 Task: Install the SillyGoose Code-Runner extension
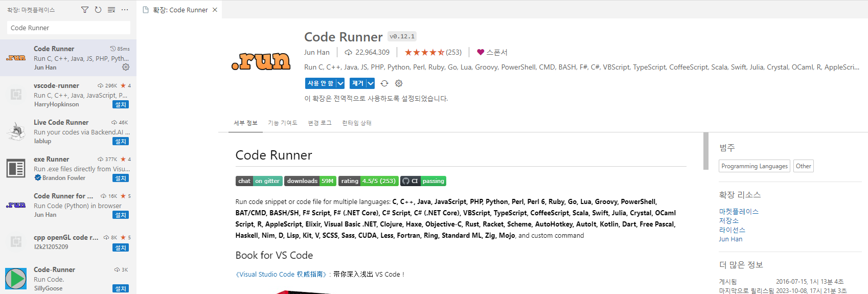click(121, 288)
